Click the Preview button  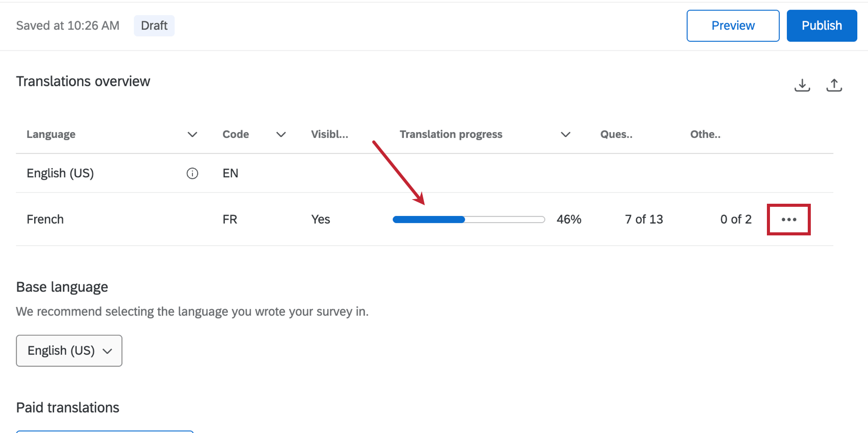click(733, 26)
